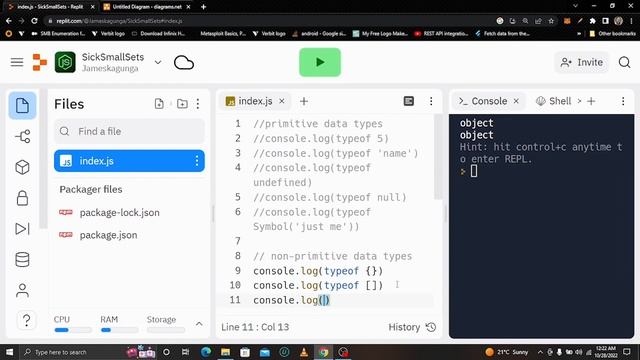Collapse the CPU RAM Storage resources panel
The image size is (640, 360).
[199, 324]
